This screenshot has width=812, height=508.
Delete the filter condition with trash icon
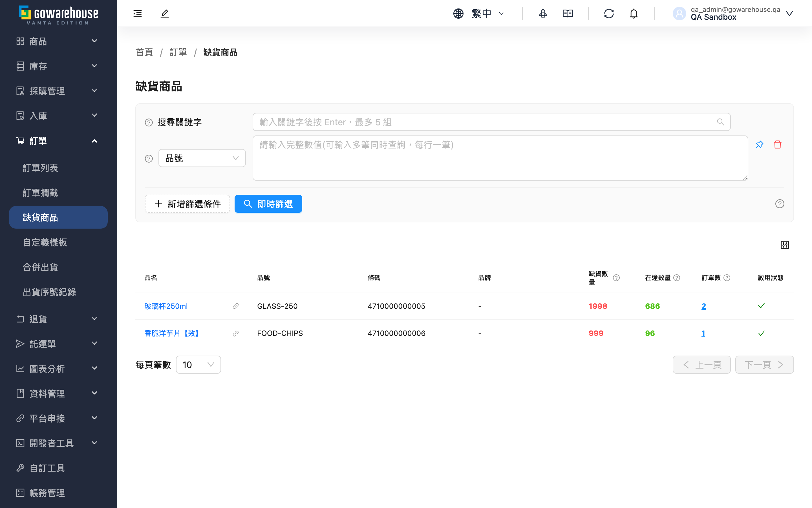777,144
